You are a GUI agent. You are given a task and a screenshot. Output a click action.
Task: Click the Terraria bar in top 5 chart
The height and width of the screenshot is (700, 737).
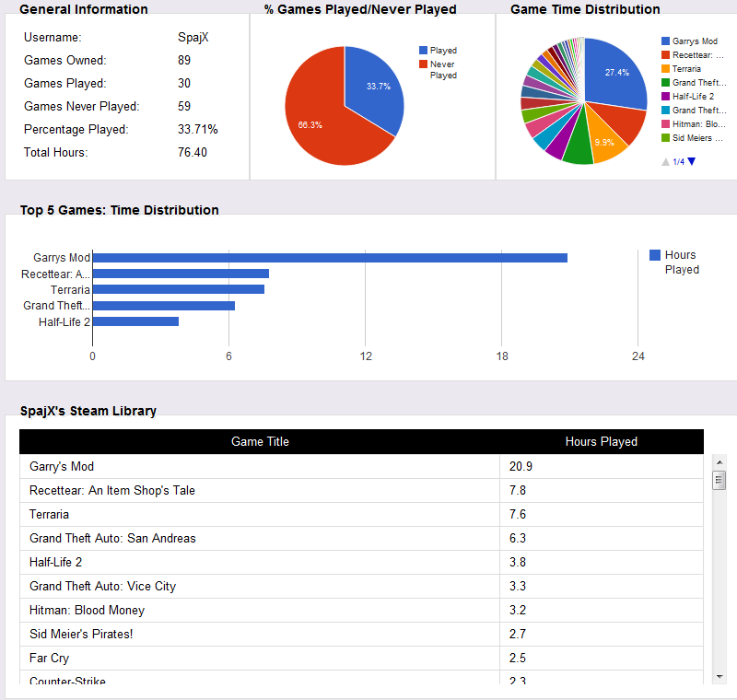[x=179, y=289]
